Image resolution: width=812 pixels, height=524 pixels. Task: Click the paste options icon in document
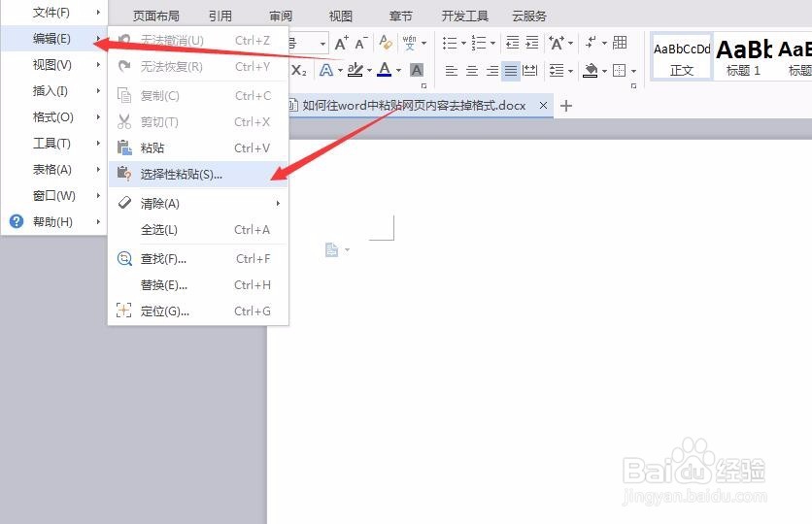coord(331,249)
